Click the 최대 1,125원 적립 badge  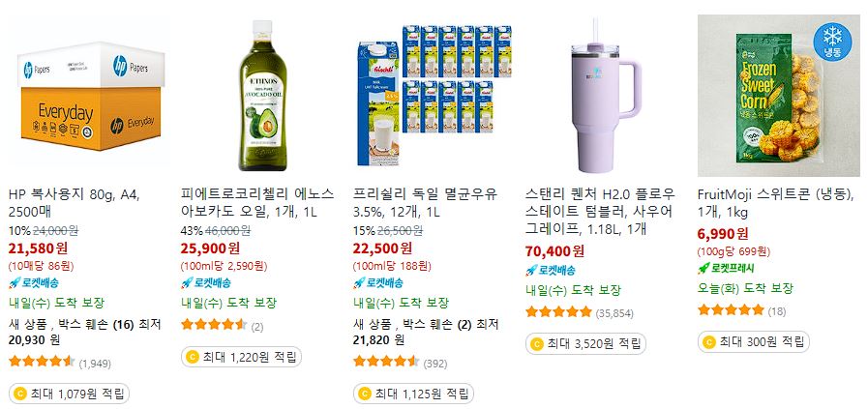coord(413,394)
